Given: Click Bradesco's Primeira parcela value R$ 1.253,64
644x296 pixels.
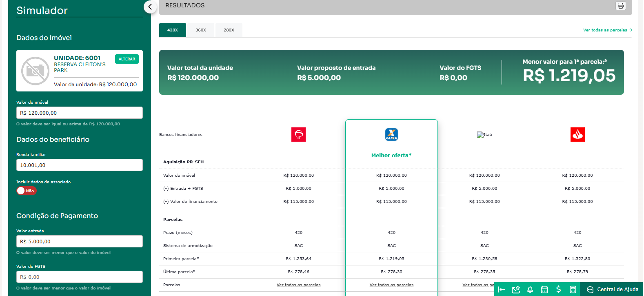Looking at the screenshot, I should pyautogui.click(x=298, y=259).
